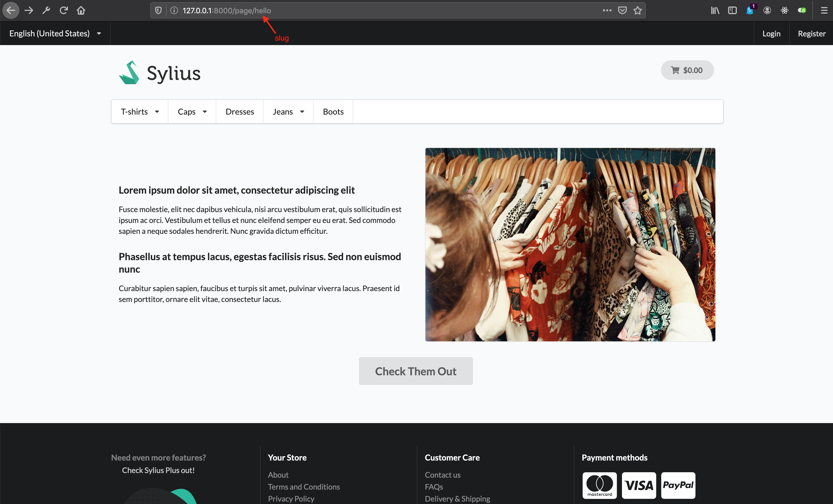Open the page actions three-dots menu
Viewport: 833px width, 504px height.
[607, 11]
